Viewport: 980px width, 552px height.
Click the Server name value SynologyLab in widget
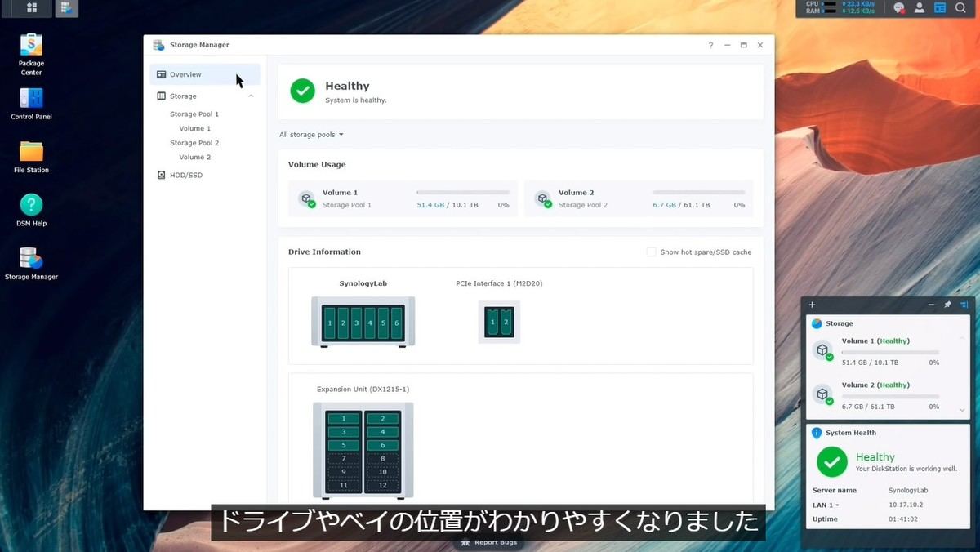pyautogui.click(x=908, y=491)
